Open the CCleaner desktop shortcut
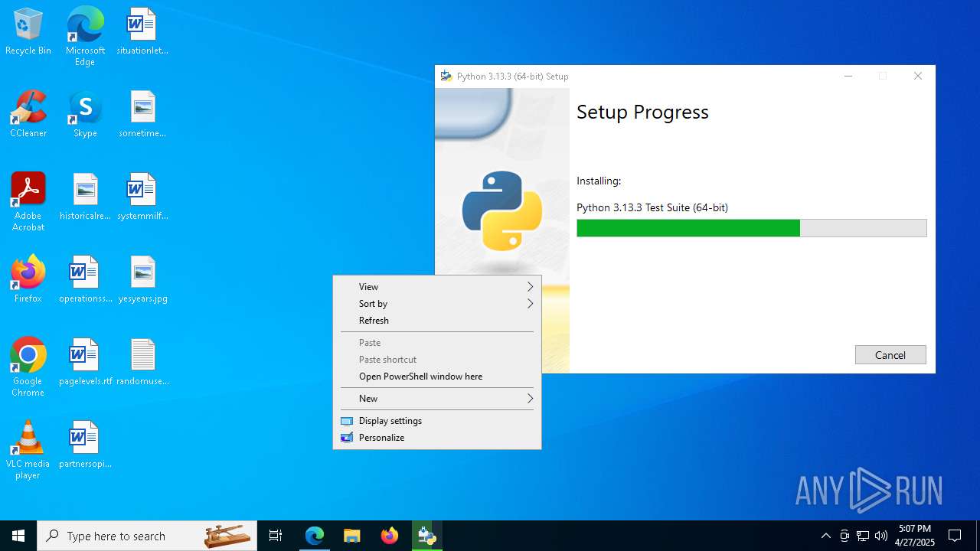 click(x=28, y=115)
